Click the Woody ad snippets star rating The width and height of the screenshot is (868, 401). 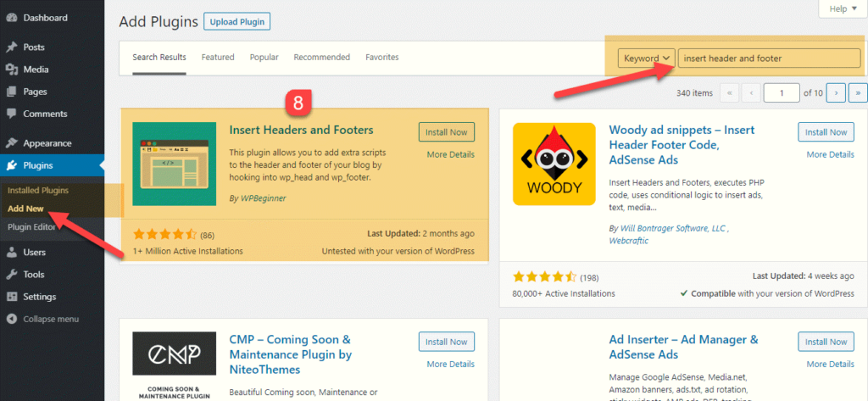tap(545, 276)
